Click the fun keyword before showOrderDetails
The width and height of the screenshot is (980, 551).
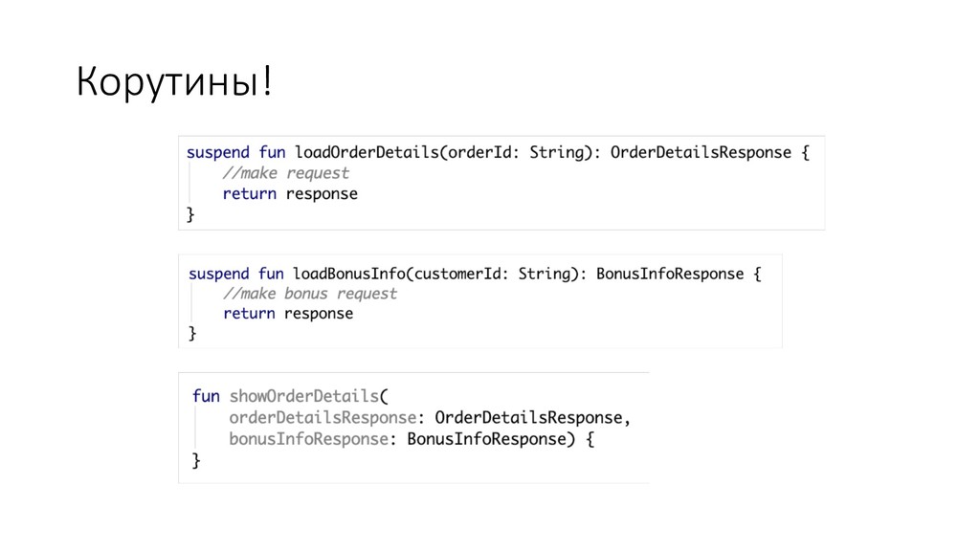206,395
